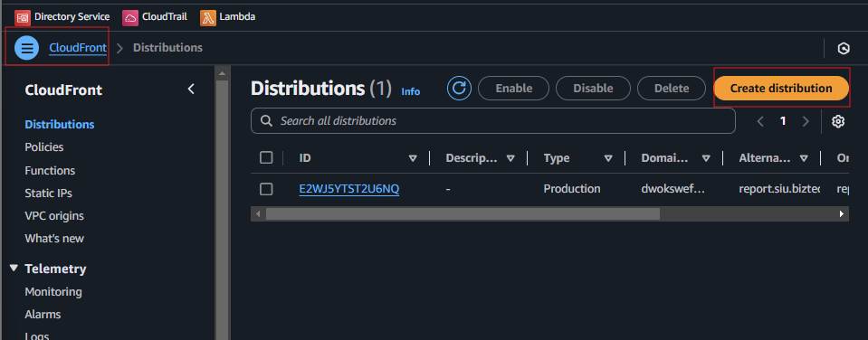Select Functions in the sidebar
Viewport: 868px width, 340px height.
click(50, 170)
